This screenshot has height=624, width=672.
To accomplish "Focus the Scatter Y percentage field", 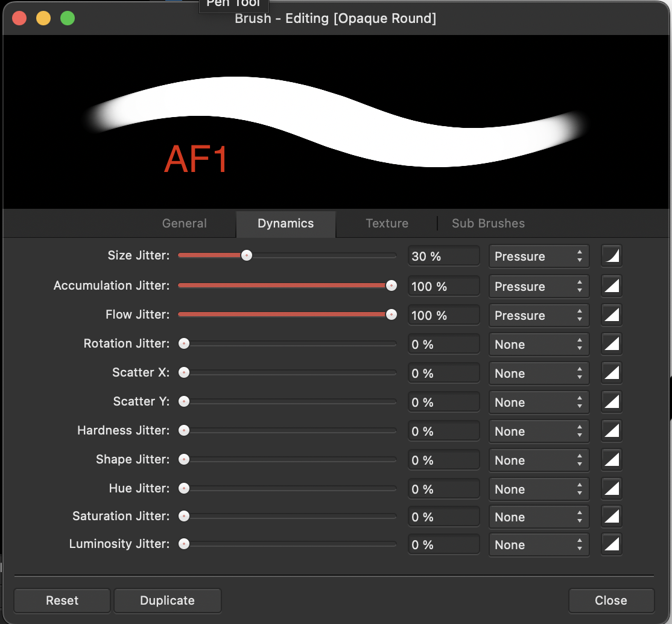I will pos(443,402).
